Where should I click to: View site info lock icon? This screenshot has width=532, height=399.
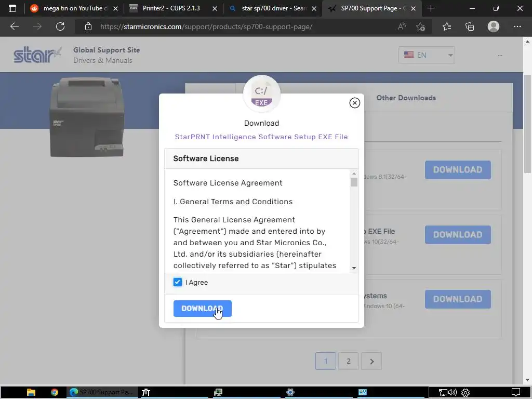(x=88, y=26)
